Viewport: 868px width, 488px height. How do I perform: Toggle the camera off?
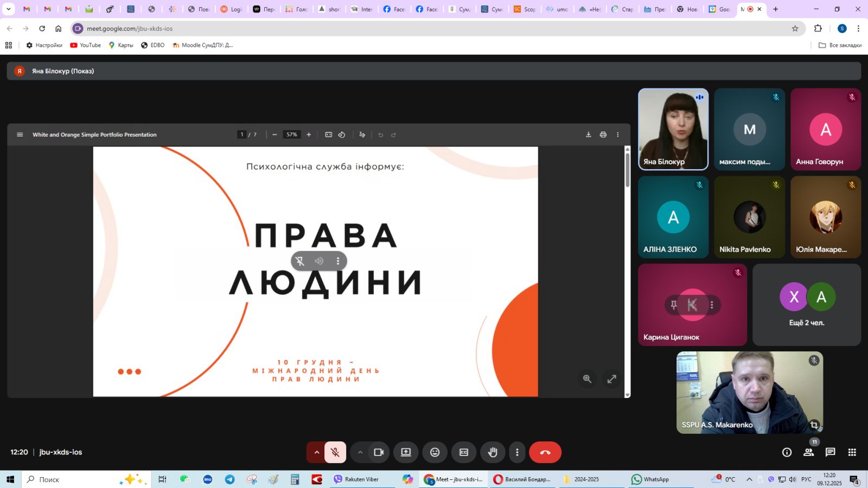[x=379, y=452]
